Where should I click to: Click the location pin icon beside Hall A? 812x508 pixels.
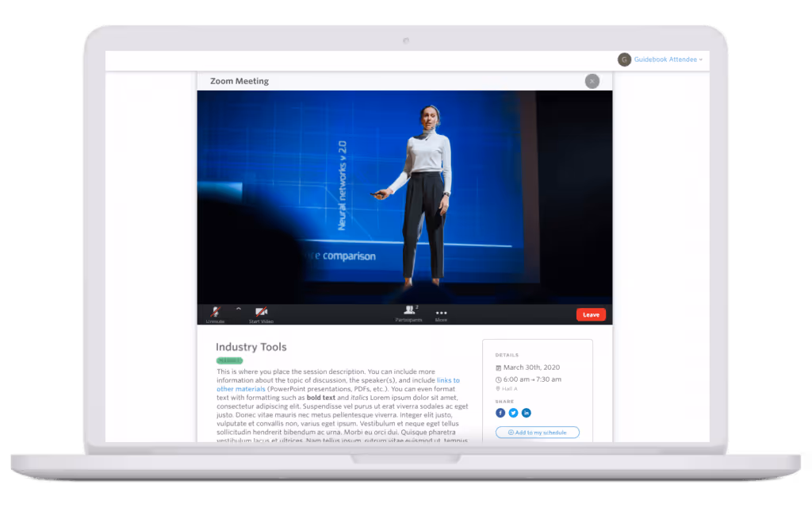(x=498, y=389)
